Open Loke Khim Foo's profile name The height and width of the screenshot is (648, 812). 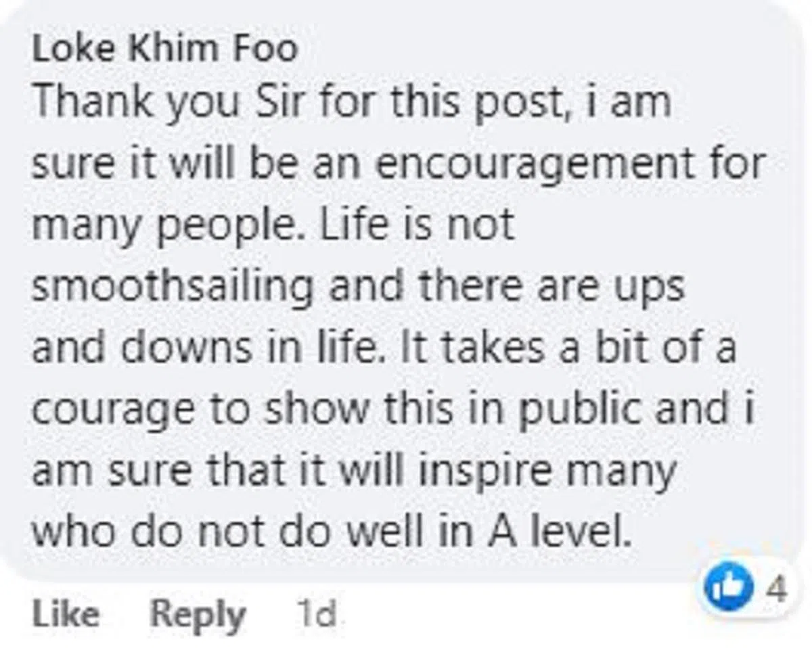pos(164,49)
